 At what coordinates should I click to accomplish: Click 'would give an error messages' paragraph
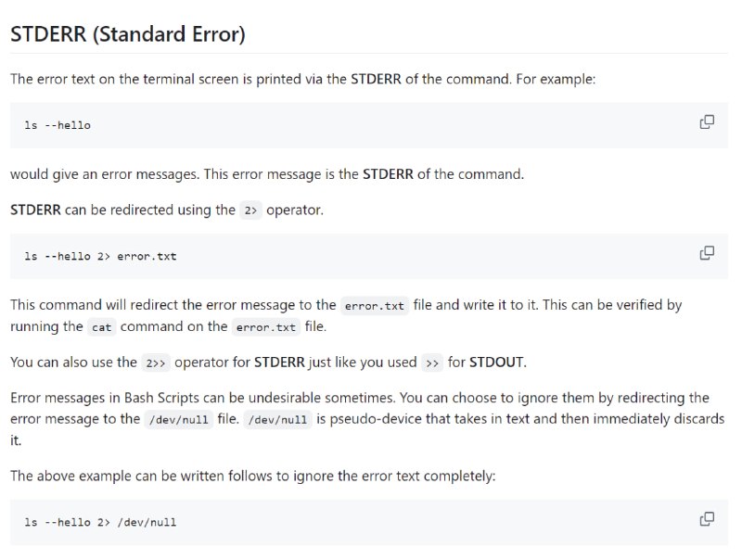[x=267, y=174]
